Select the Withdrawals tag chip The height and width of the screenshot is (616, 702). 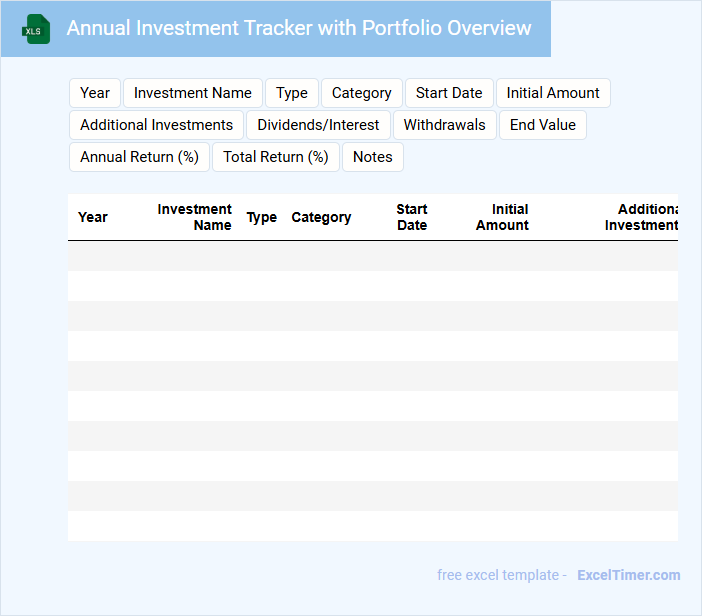[x=445, y=125]
